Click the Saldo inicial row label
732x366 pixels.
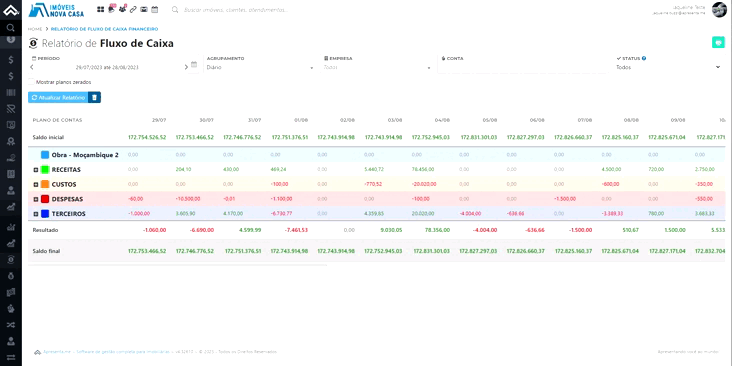coord(48,138)
